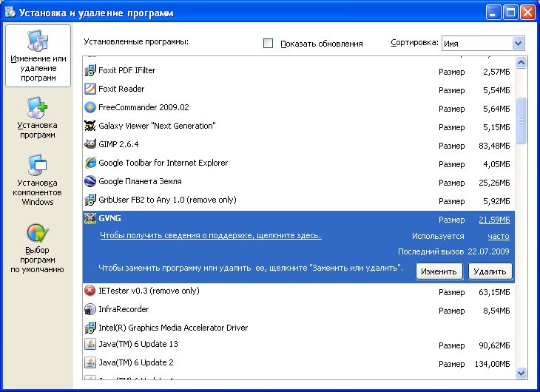Select 'GribUser FB2 to Any 1.0' entry
Viewport: 540px width, 392px height.
167,200
